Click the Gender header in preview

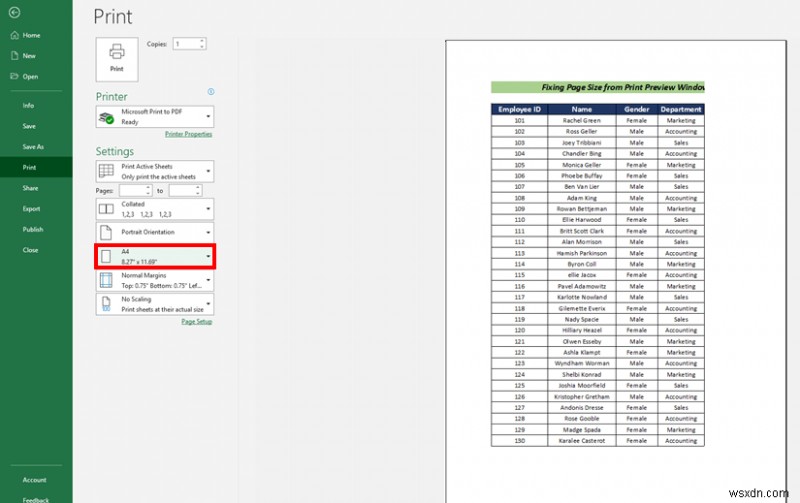pos(637,109)
